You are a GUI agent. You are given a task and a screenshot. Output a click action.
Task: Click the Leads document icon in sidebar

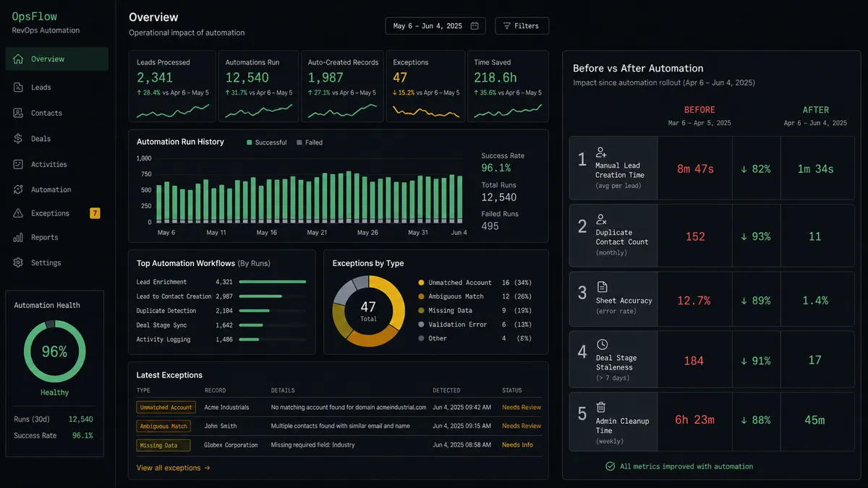[18, 87]
